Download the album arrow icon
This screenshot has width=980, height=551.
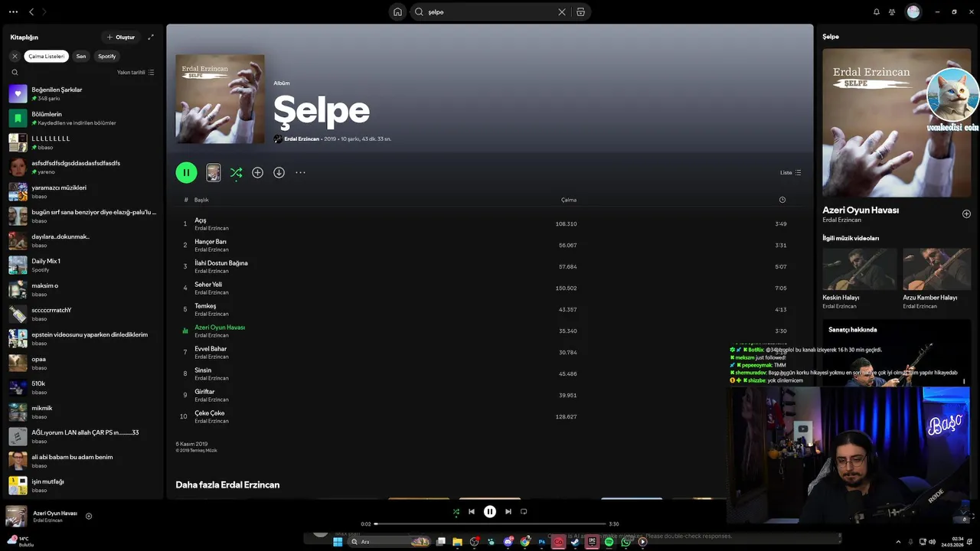(x=279, y=173)
